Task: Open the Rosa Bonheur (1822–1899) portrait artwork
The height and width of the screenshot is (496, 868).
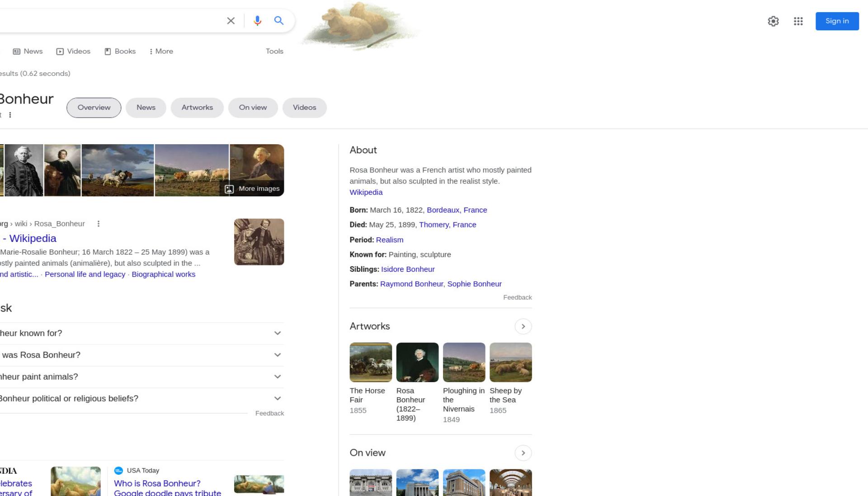Action: coord(417,362)
